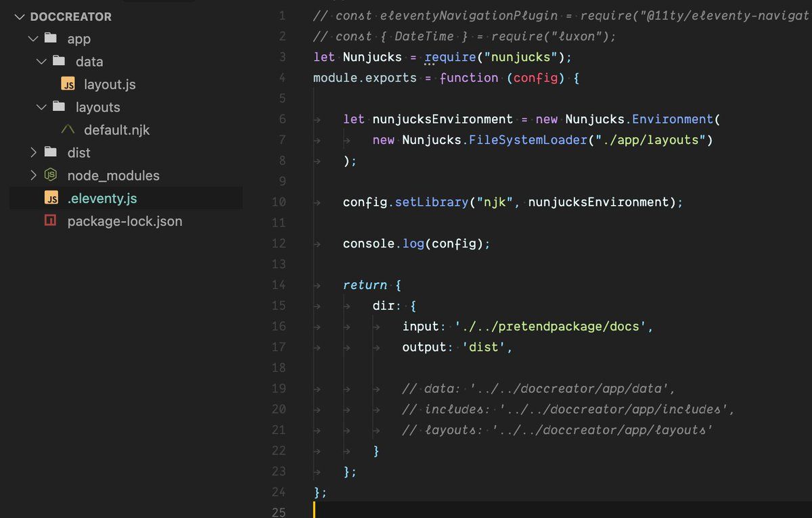Expand the dist folder chevron
This screenshot has width=812, height=518.
(x=33, y=153)
